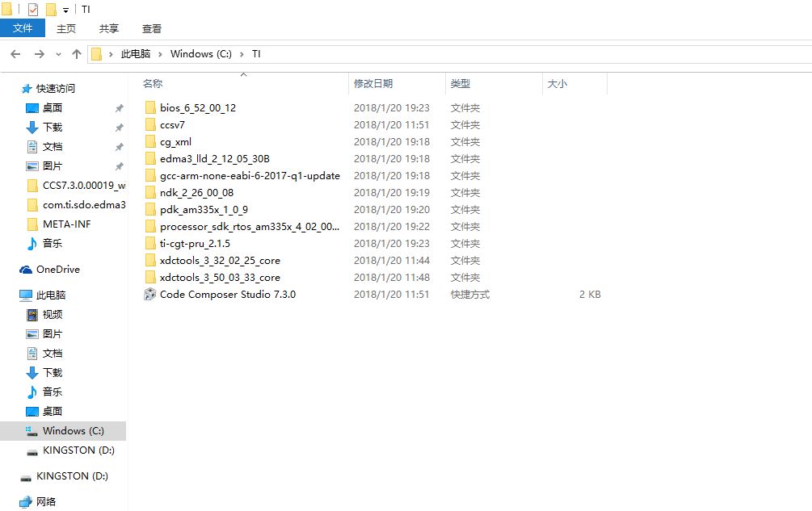Select the Code Composer Studio 7.3.0 shortcut icon
The height and width of the screenshot is (511, 812).
point(149,295)
